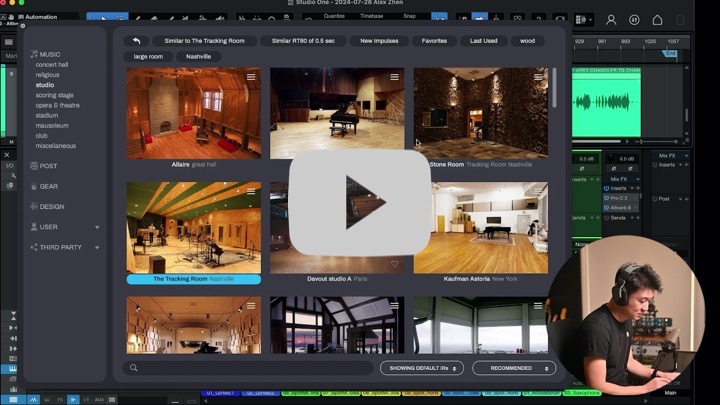Screen dimensions: 720x405
Task: Select the opera & theatre subcategory
Action: (x=57, y=105)
